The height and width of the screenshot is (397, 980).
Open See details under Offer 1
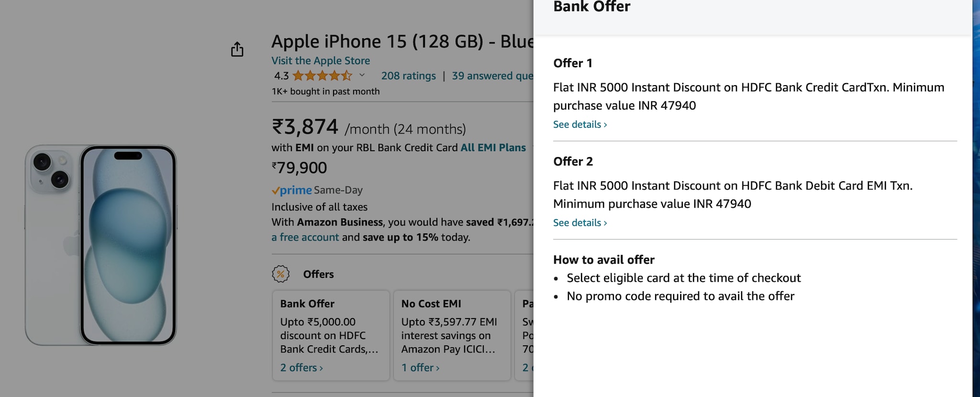pyautogui.click(x=579, y=124)
